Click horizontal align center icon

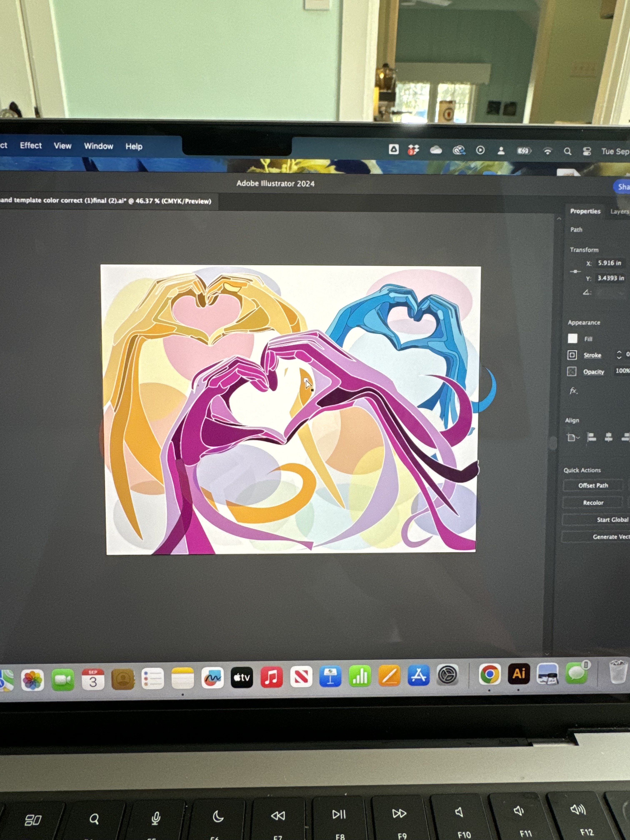coord(608,437)
